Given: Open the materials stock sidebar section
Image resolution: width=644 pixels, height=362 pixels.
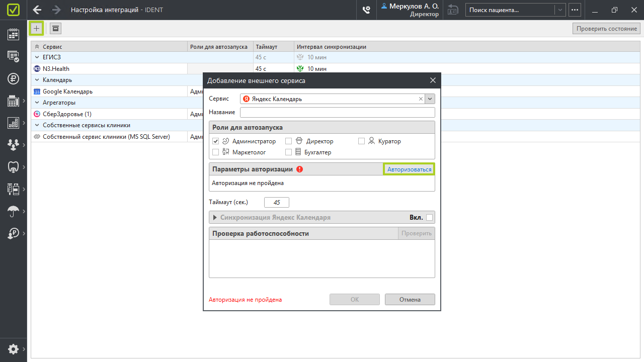Looking at the screenshot, I should pos(13,189).
